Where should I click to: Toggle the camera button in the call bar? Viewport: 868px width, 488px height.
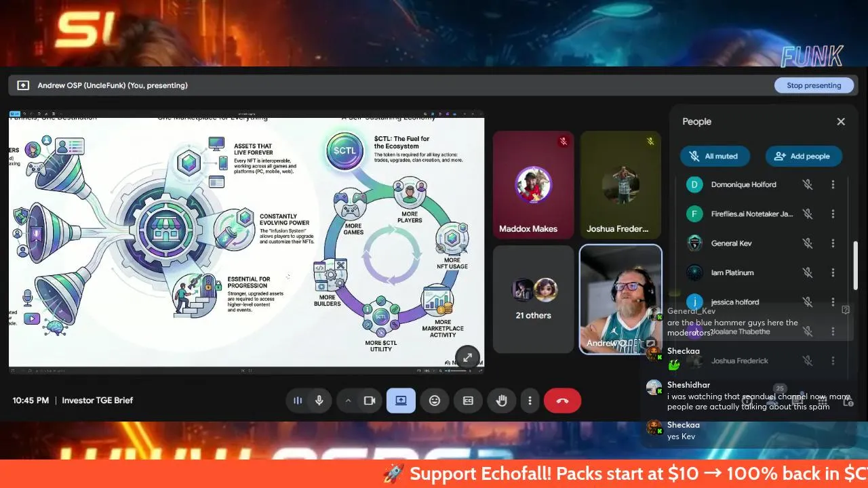(x=370, y=401)
